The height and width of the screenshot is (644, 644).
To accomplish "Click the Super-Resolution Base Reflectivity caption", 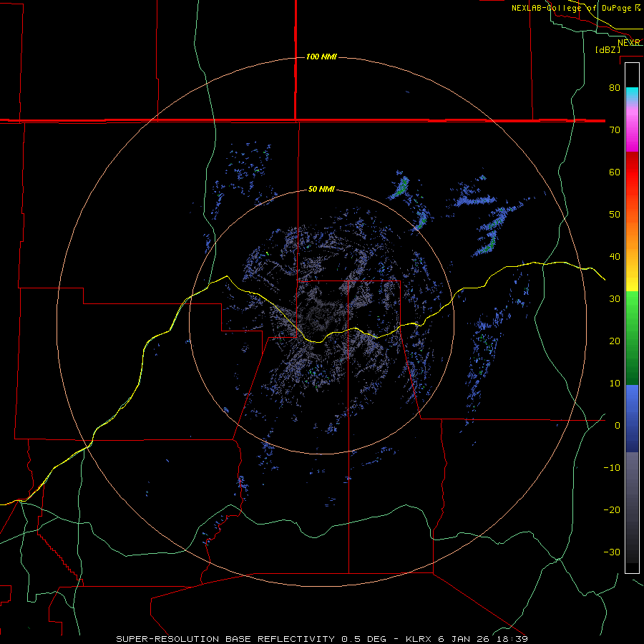I will [251, 639].
